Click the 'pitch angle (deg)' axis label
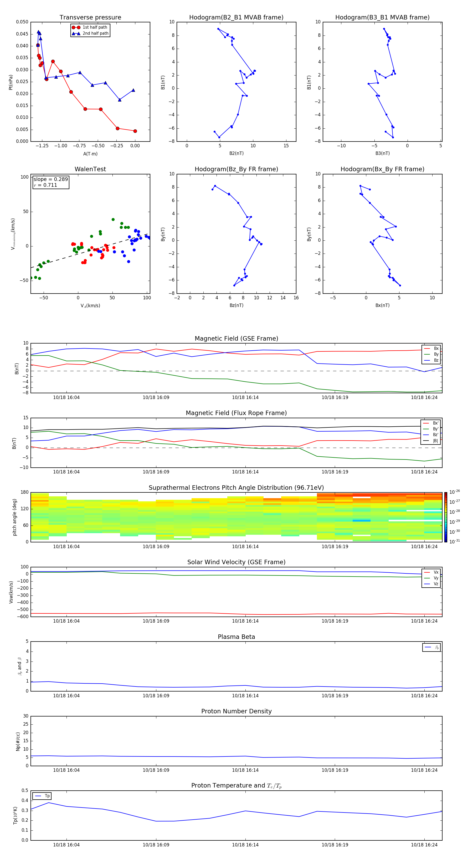473x868 pixels. pos(14,517)
